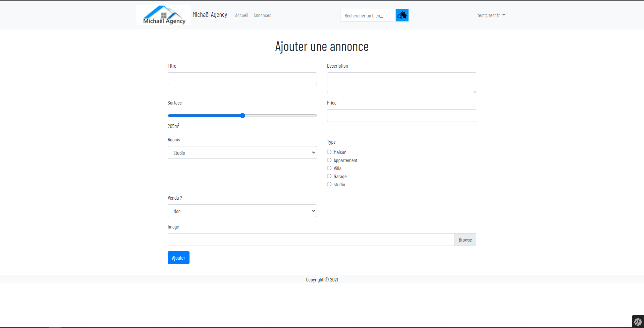Choose the Villa radio button
644x328 pixels.
coord(329,168)
